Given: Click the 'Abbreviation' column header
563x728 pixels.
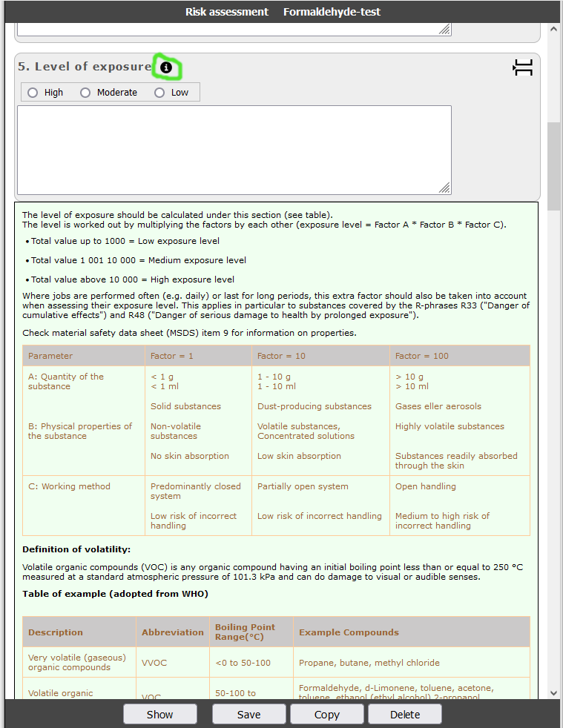Looking at the screenshot, I should [172, 632].
